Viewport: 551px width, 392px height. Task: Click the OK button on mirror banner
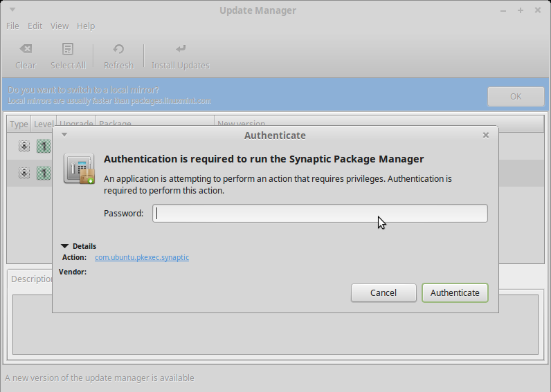[x=516, y=97]
